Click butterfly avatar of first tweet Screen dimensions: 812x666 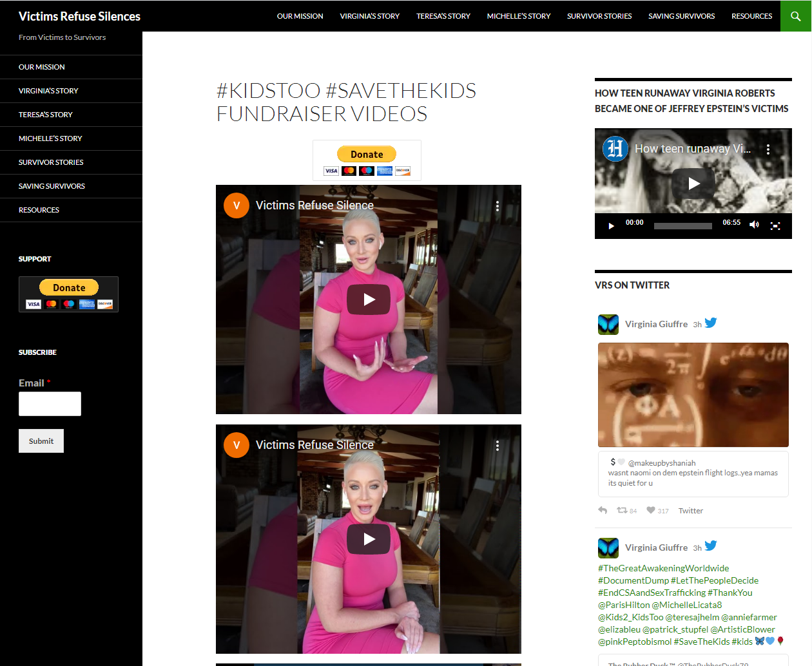[x=608, y=325]
